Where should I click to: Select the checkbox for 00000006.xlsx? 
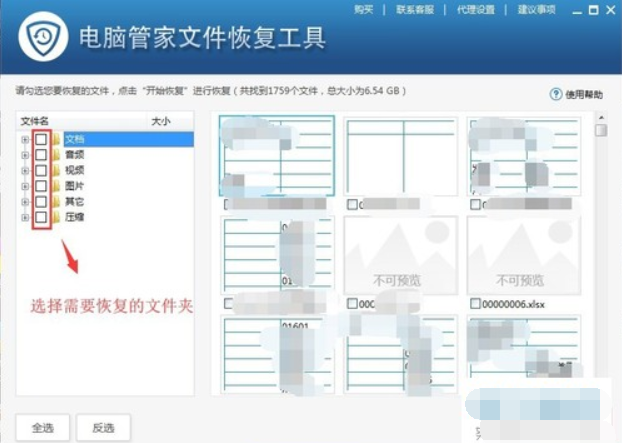(x=476, y=303)
